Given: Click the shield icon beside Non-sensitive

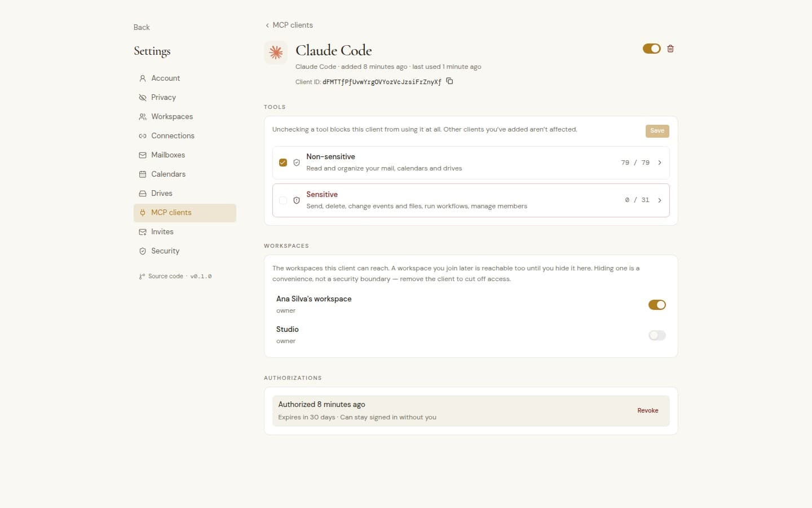Looking at the screenshot, I should tap(297, 163).
